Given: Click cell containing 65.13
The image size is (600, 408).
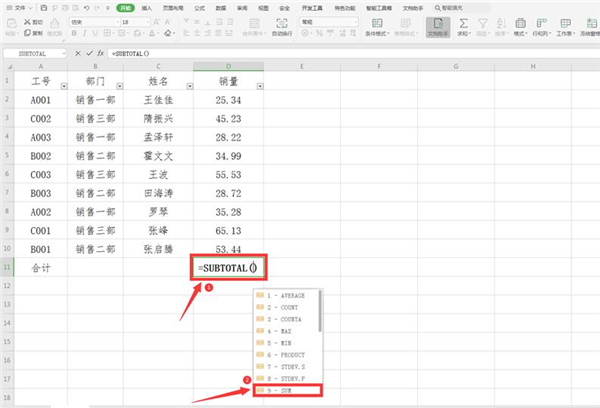Looking at the screenshot, I should tap(228, 231).
